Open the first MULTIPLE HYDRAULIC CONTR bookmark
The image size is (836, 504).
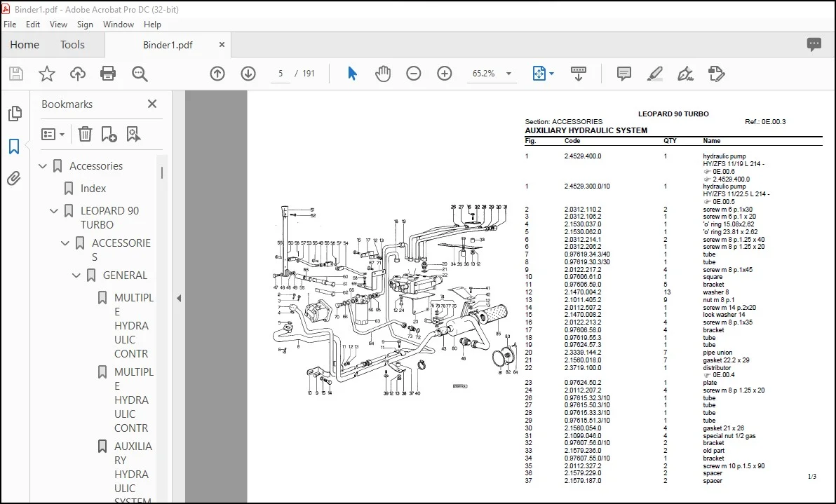[134, 325]
